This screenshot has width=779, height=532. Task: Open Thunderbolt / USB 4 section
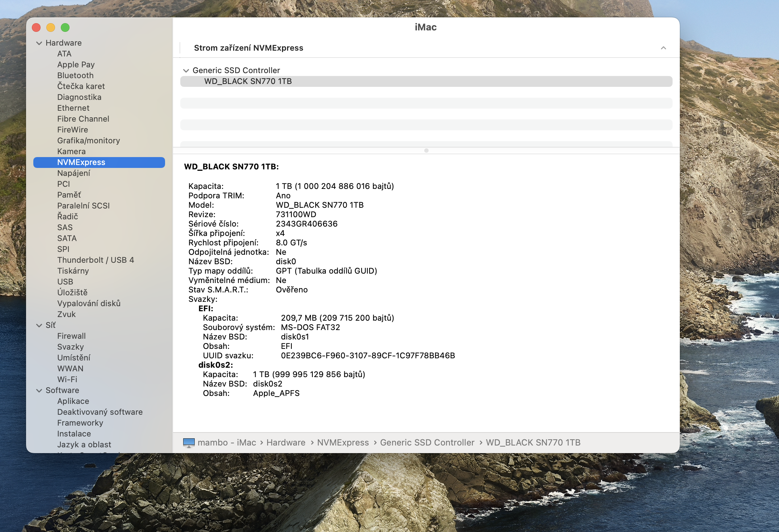96,260
